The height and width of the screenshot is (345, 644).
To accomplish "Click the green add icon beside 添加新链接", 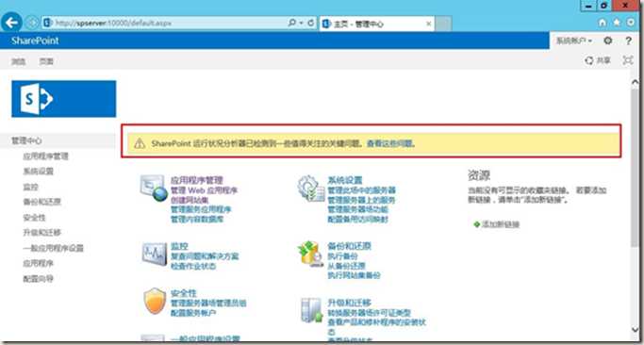I will tap(476, 224).
